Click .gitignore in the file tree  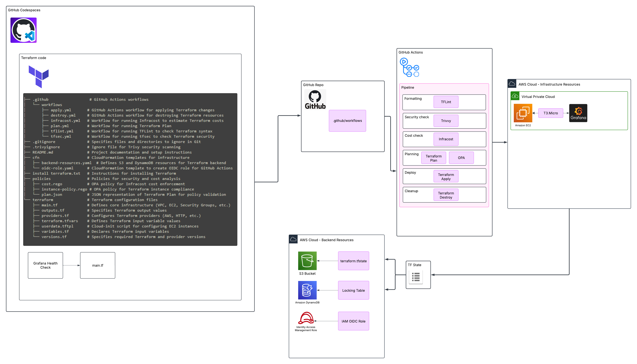click(x=44, y=142)
